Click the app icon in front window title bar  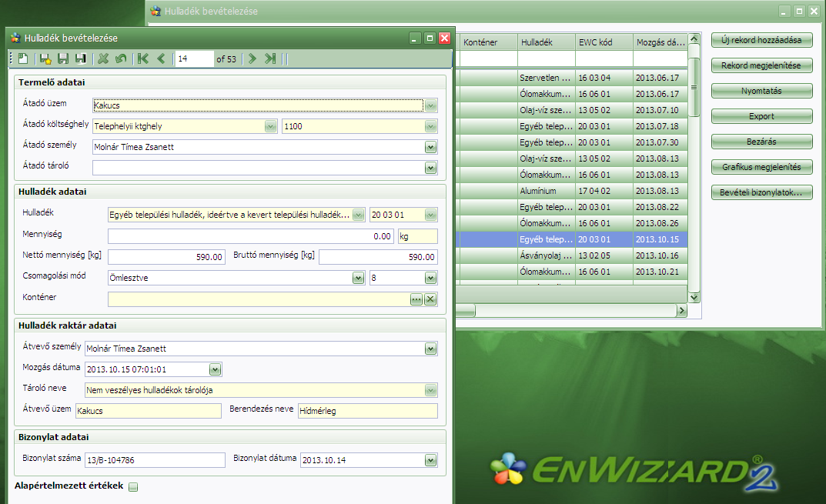[x=15, y=38]
